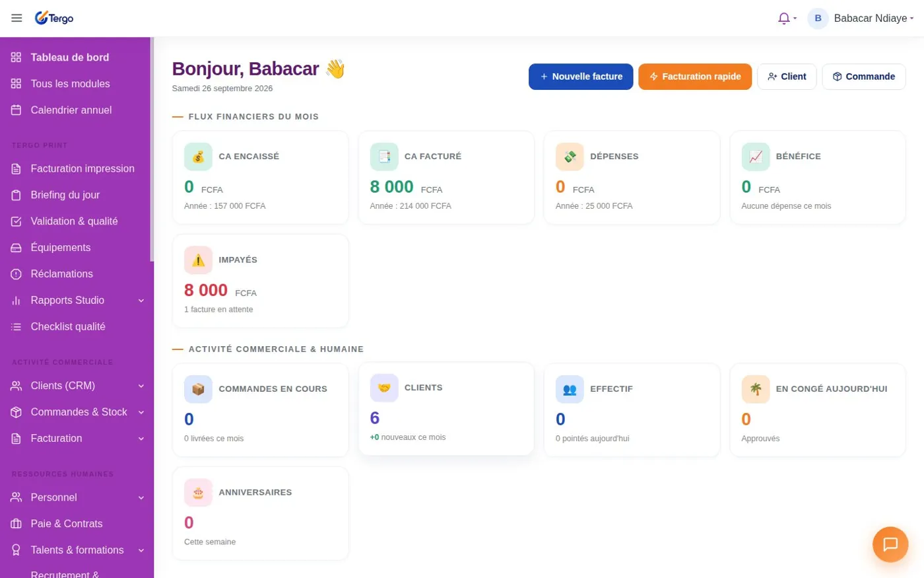Click the Impayés warning icon
Screen dimensions: 924x578
[198, 260]
